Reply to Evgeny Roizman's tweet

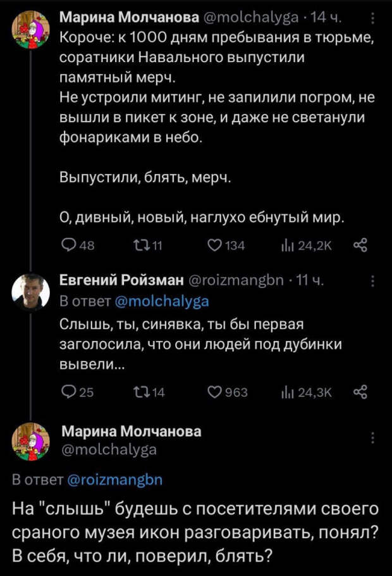pyautogui.click(x=67, y=392)
